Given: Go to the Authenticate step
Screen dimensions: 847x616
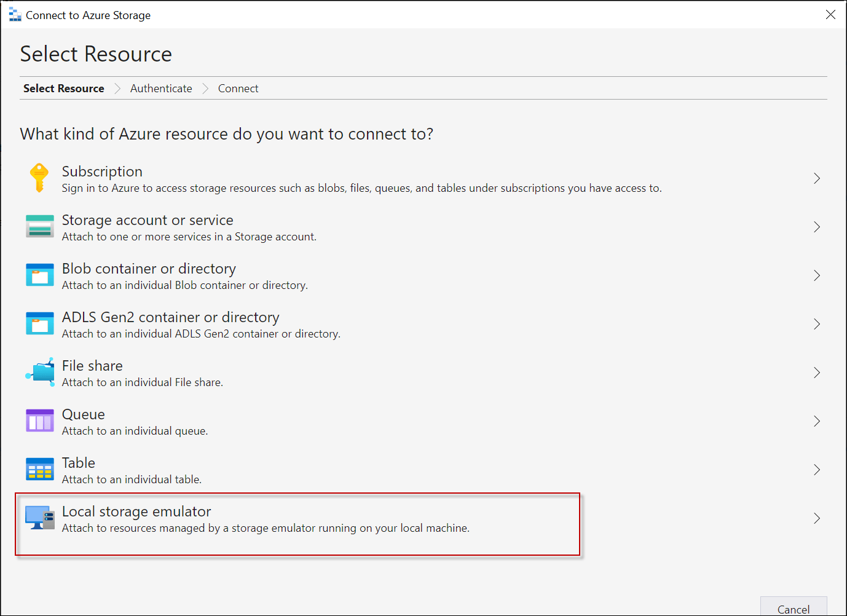Looking at the screenshot, I should coord(161,89).
